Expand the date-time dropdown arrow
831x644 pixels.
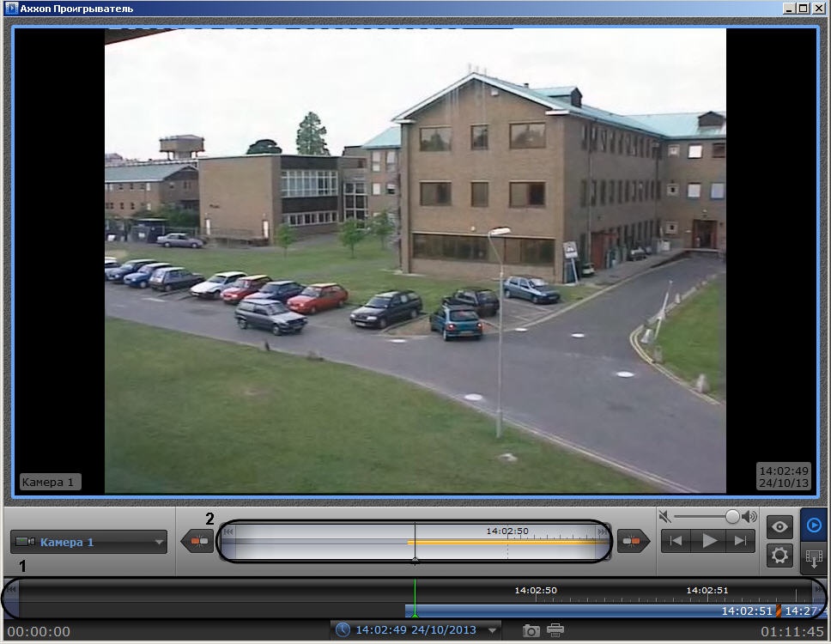(493, 631)
